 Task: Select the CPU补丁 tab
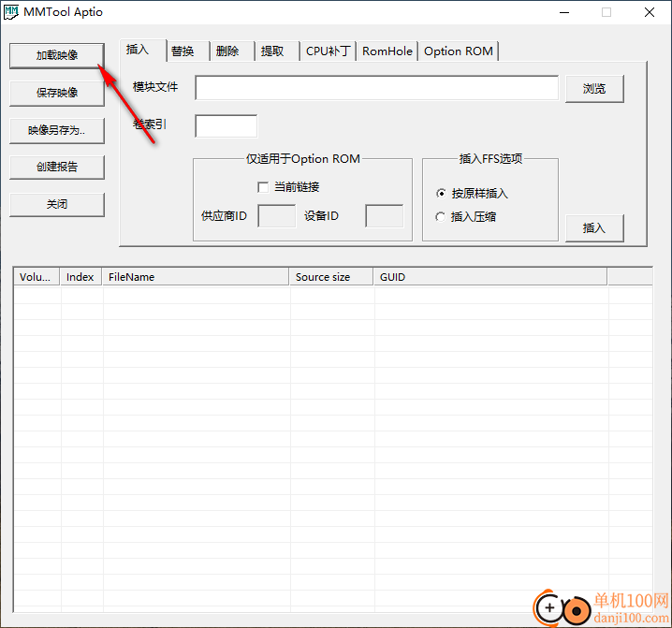329,51
